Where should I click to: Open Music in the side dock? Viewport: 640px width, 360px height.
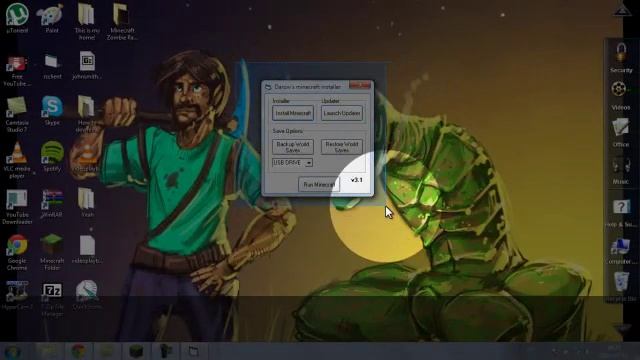[x=621, y=170]
